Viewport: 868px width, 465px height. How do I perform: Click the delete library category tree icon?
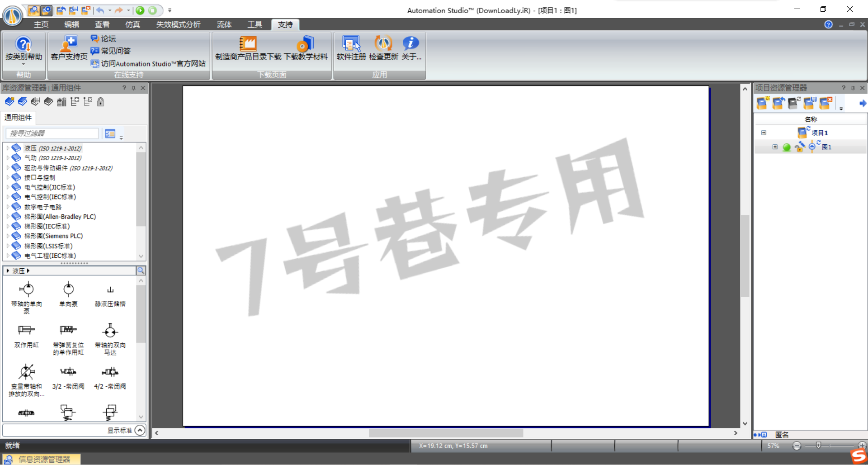point(88,102)
